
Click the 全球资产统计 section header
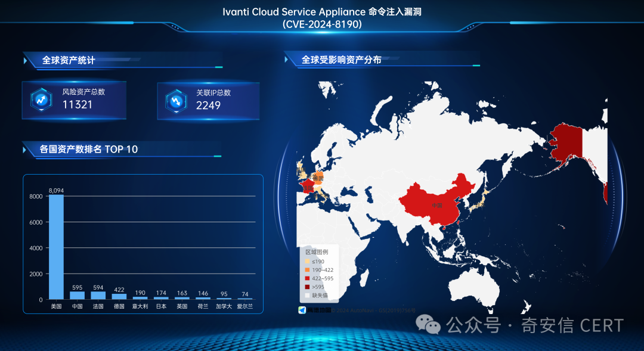click(69, 60)
